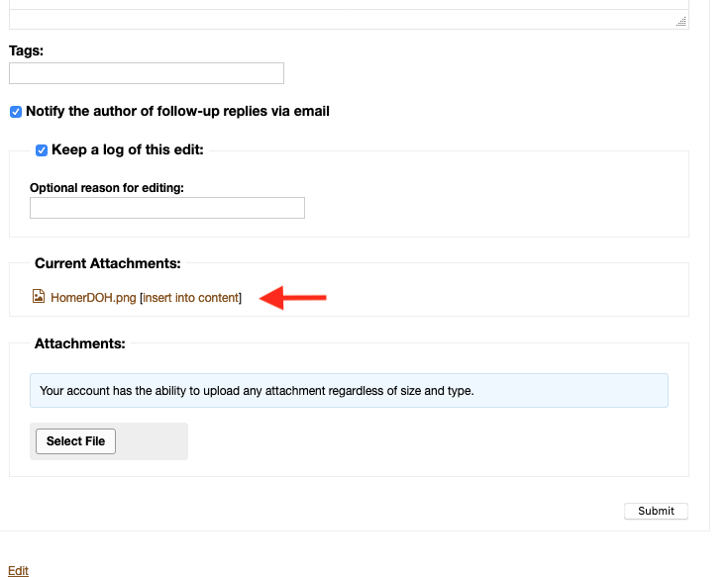Click the image file icon beside HomerDOH.png
The height and width of the screenshot is (577, 728).
tap(39, 296)
